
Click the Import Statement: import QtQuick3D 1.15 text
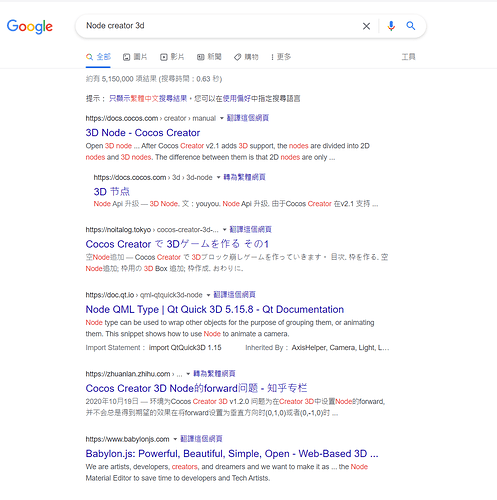pyautogui.click(x=153, y=348)
